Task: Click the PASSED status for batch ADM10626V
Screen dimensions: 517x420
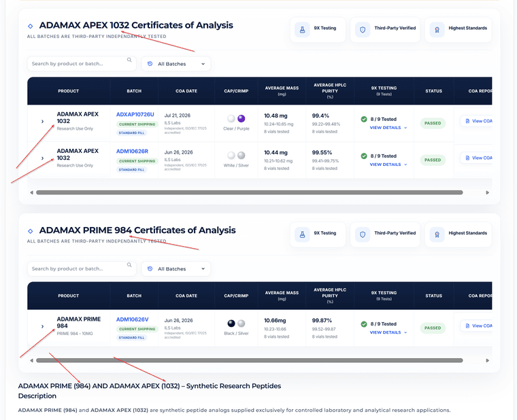Action: (x=433, y=328)
